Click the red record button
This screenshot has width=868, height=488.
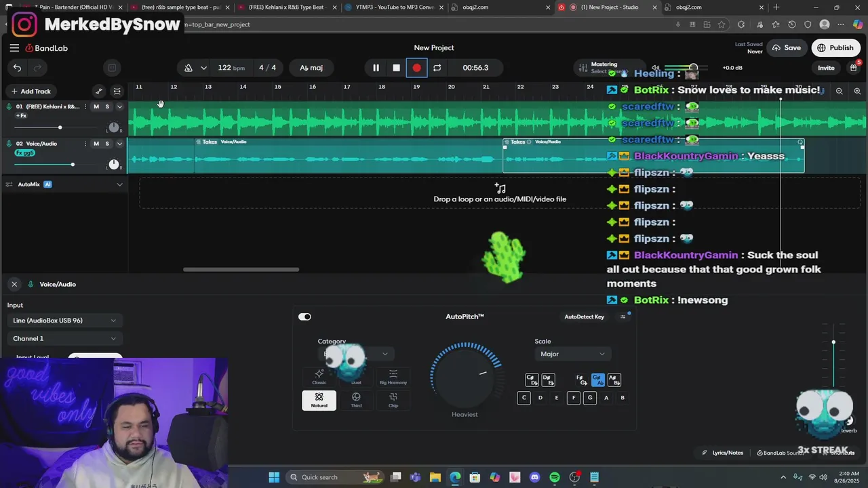click(x=416, y=68)
